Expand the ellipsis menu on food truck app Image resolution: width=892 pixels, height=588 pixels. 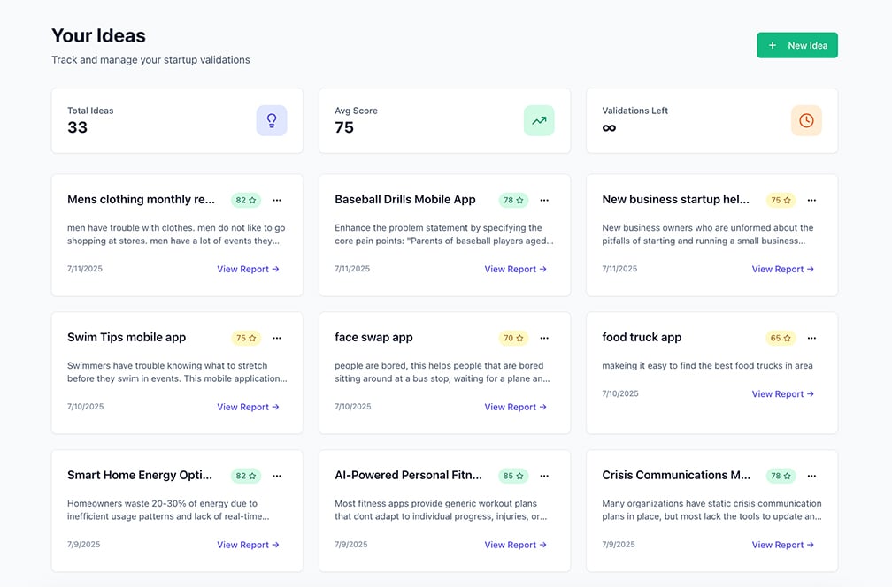(811, 338)
